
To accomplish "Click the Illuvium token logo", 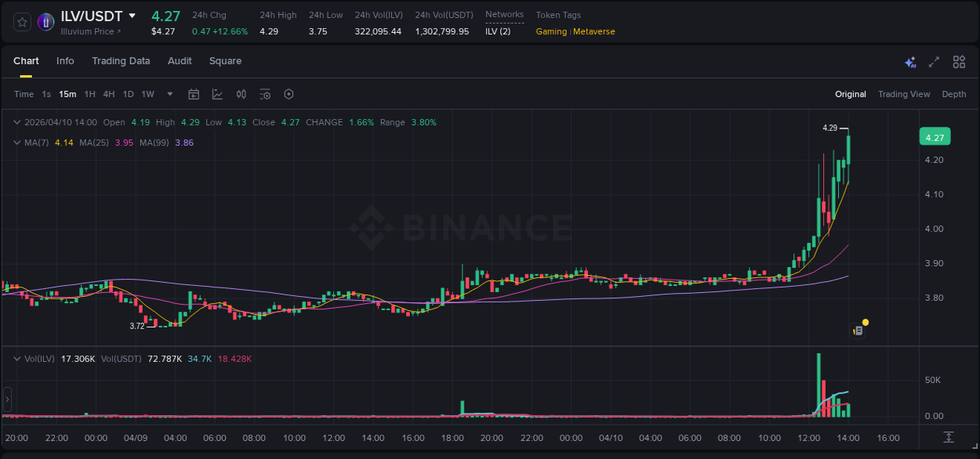I will tap(45, 22).
